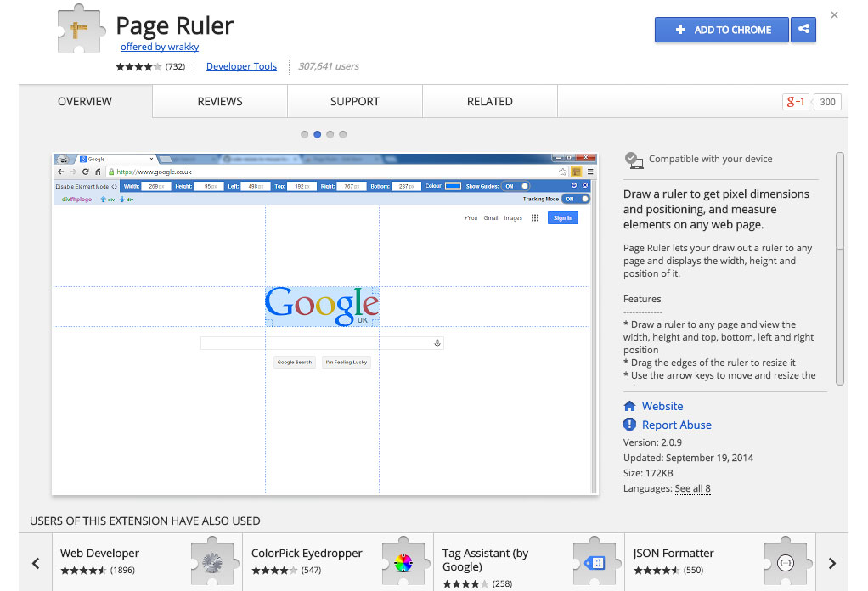Click the Report Abuse exclamation icon
Viewport: 868px width, 591px height.
tap(629, 425)
